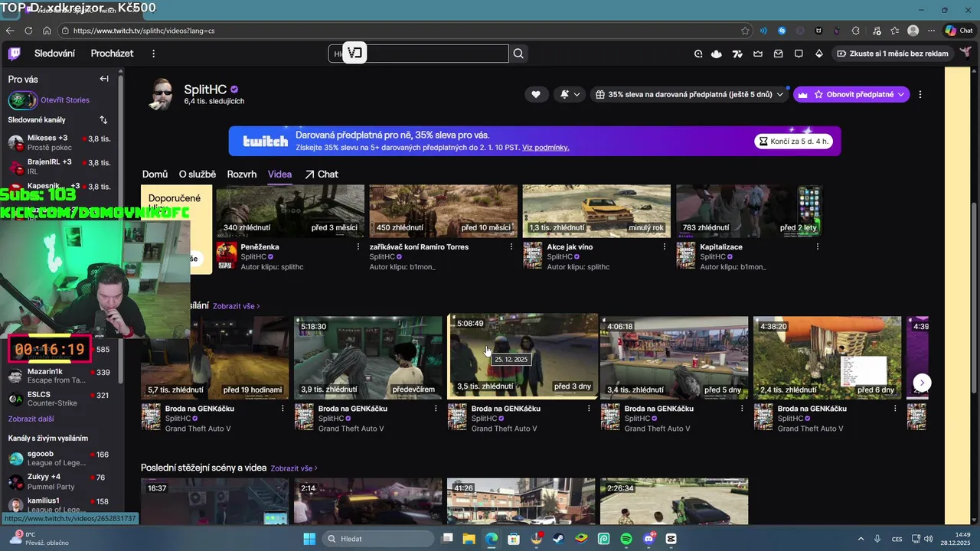Open Spotify from the taskbar
This screenshot has width=980, height=551.
point(626,539)
